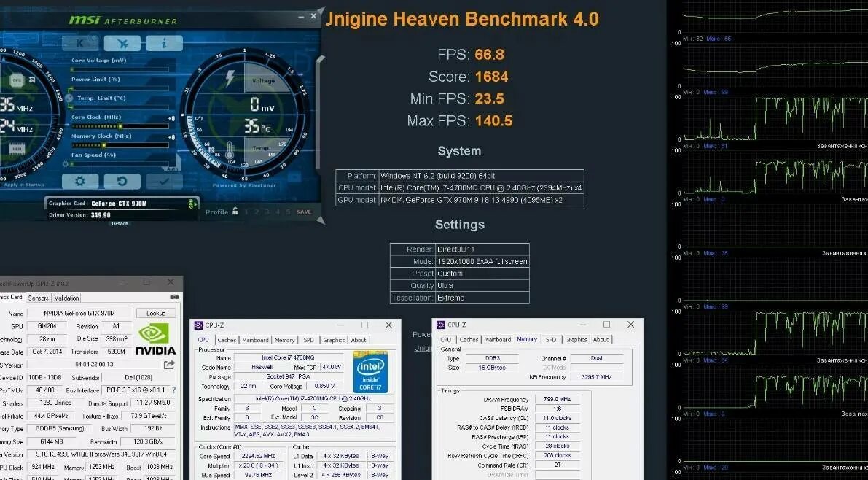This screenshot has height=480, width=868.
Task: Open the Sensors tab in GPU-Z
Action: 38,298
